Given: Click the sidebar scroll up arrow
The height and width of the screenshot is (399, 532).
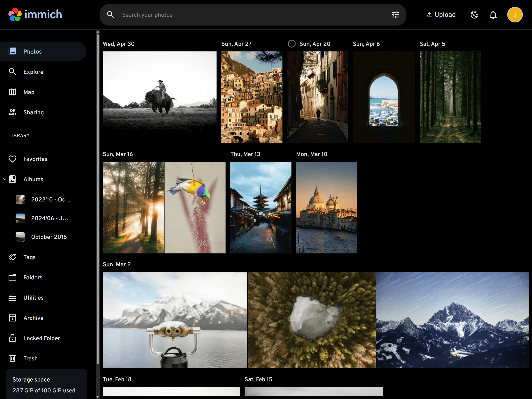Looking at the screenshot, I should click(x=98, y=32).
